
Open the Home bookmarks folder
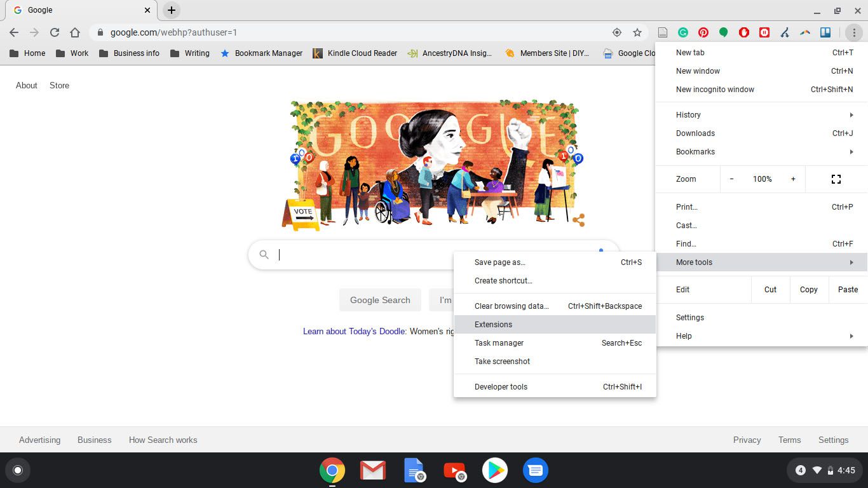coord(27,53)
